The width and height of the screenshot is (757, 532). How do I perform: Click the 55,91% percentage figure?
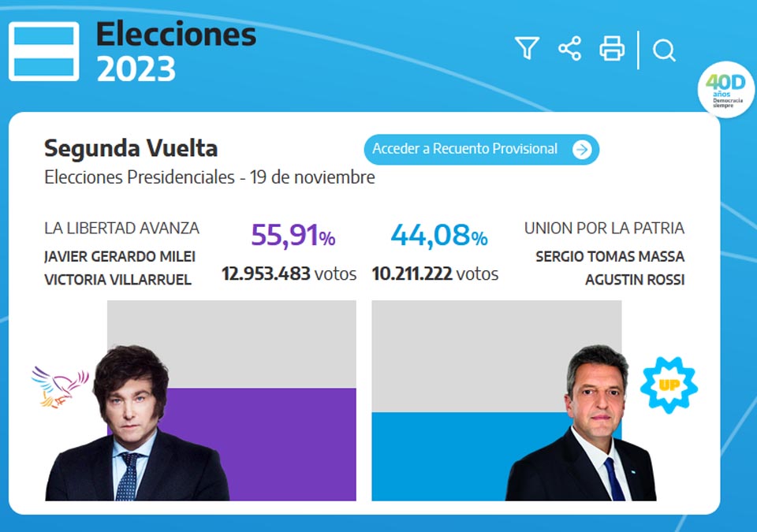[x=293, y=235]
